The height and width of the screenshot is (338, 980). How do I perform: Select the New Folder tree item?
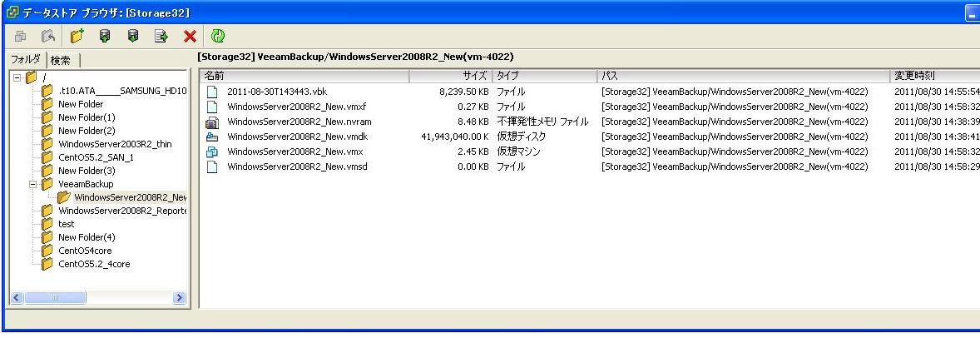point(81,104)
